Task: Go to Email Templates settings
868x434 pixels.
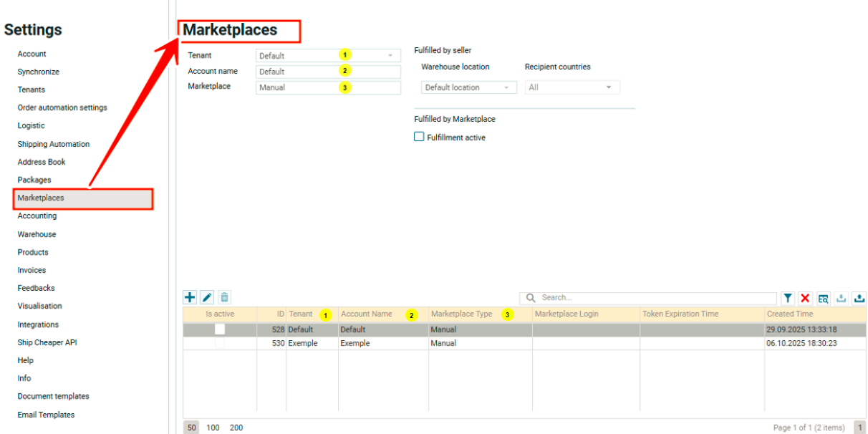Action: [46, 415]
